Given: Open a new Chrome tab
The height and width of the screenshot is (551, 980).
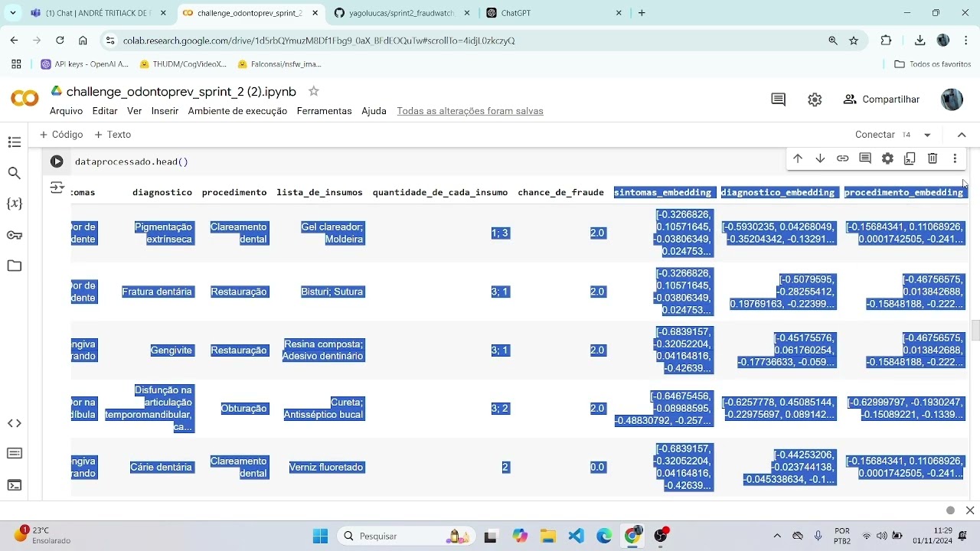Looking at the screenshot, I should click(642, 13).
